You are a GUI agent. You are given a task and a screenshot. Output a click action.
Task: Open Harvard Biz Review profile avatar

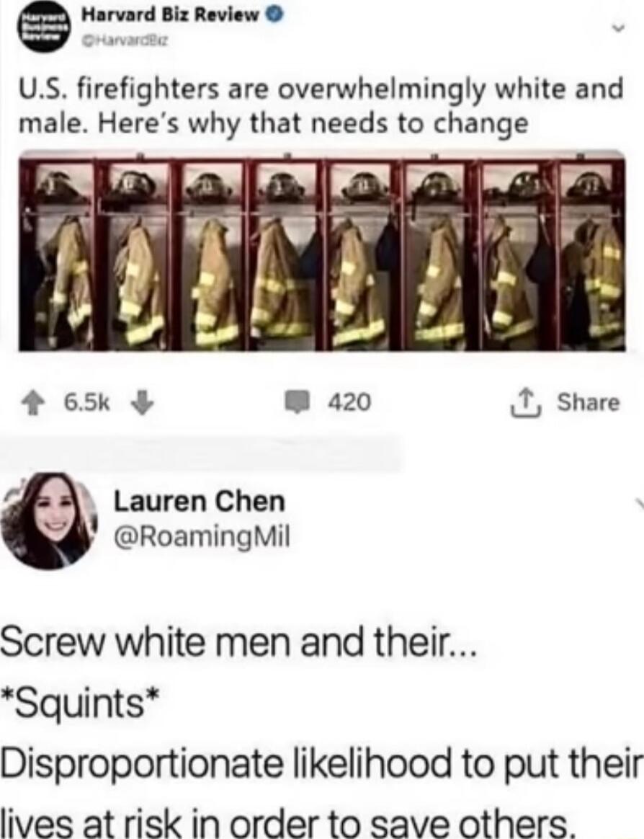coord(45,27)
